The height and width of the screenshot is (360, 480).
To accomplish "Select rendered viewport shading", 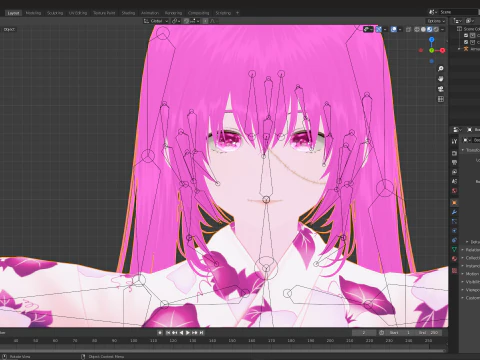I will pos(436,29).
